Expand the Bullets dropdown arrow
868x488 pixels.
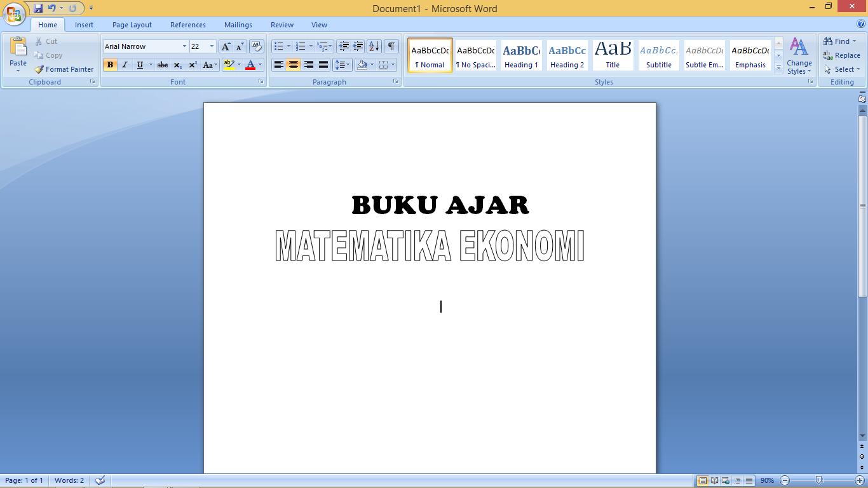[x=288, y=46]
